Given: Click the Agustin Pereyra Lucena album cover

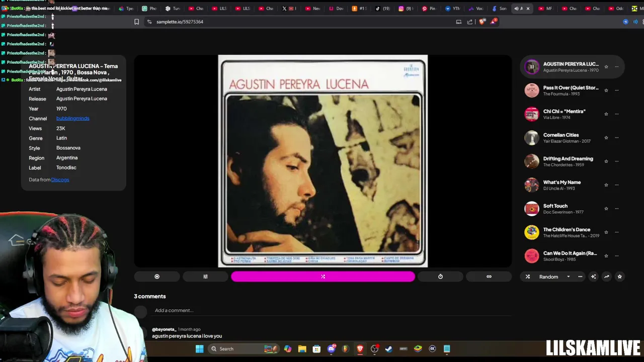Looking at the screenshot, I should (x=323, y=161).
